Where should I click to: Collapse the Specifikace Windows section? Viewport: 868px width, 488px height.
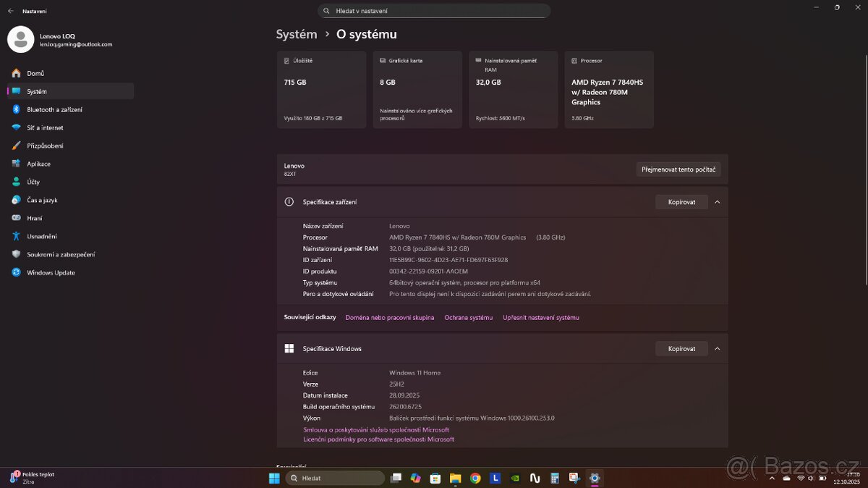point(717,348)
